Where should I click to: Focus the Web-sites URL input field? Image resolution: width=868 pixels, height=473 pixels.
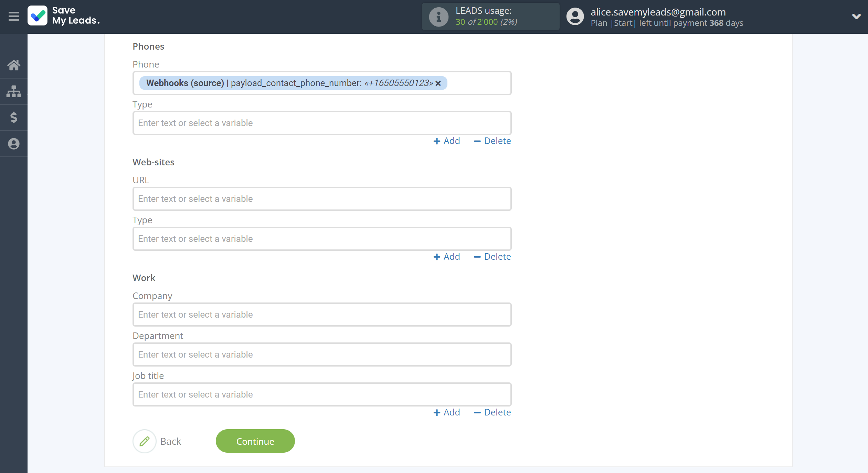322,199
